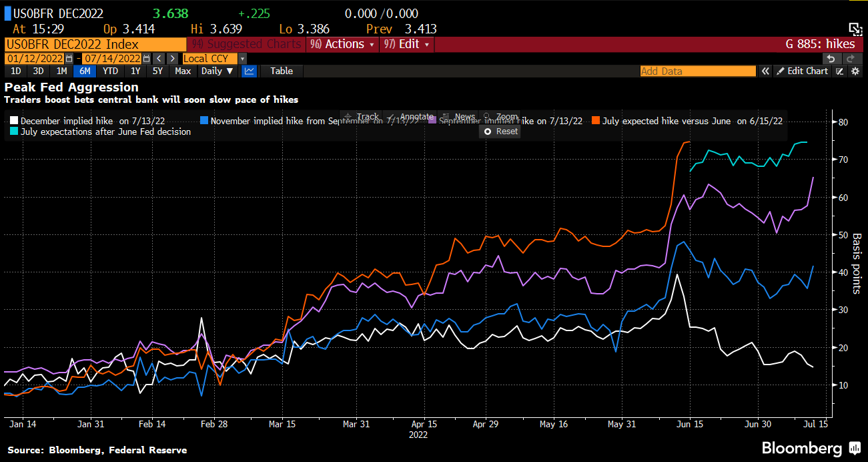Collapse panel with double-chevron icon
Viewport: 868px width, 462px height.
(766, 71)
